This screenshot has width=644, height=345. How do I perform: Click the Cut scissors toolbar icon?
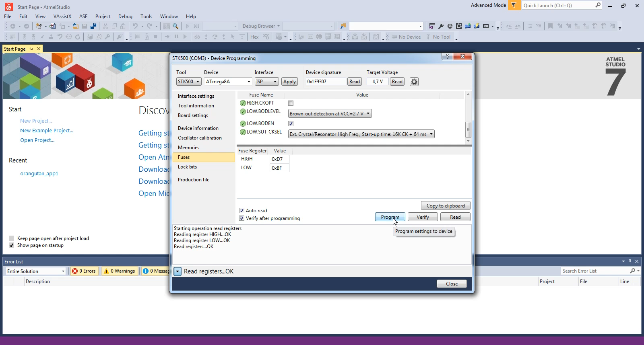[105, 26]
